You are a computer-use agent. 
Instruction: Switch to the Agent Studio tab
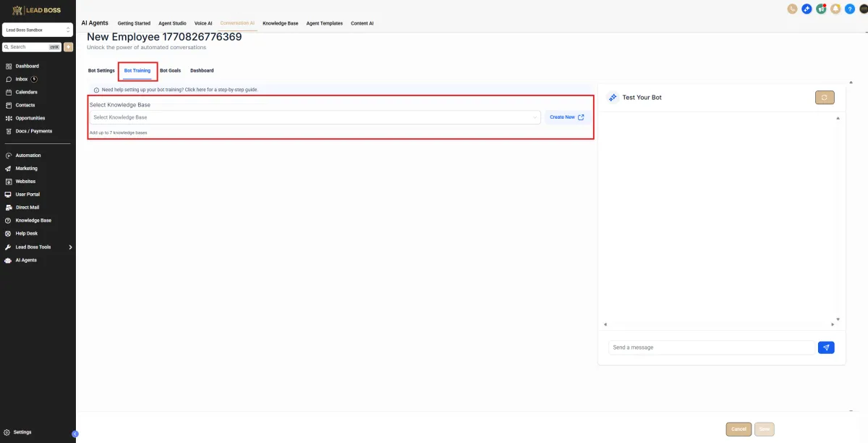coord(173,23)
